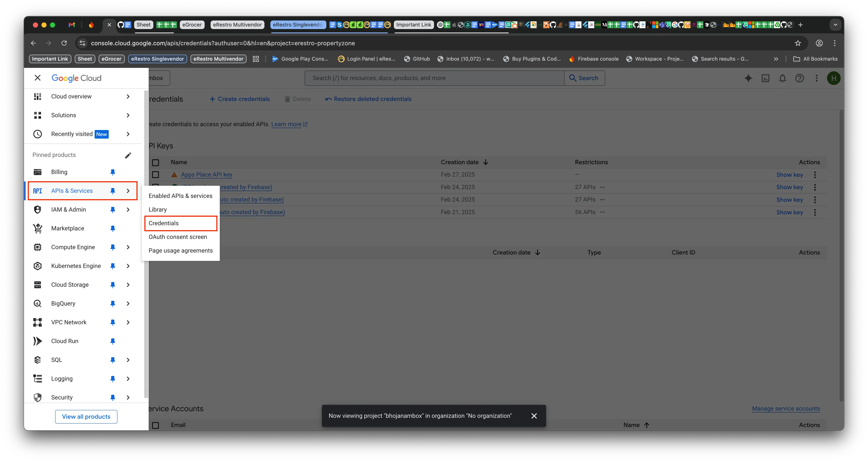Click the Compute Engine chip icon
Screen dimensions: 868x462
37,247
